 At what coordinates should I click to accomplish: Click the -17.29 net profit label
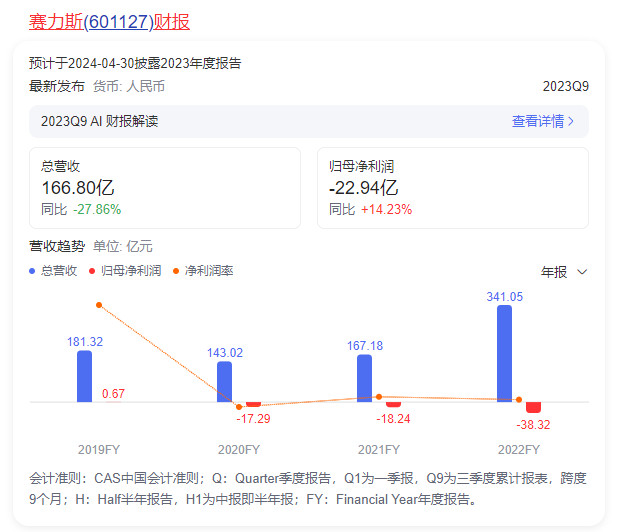point(253,419)
